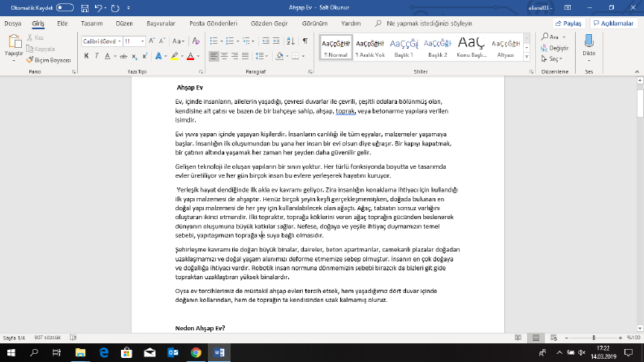The height and width of the screenshot is (362, 644).
Task: Justify the paragraph text
Action: point(245,56)
